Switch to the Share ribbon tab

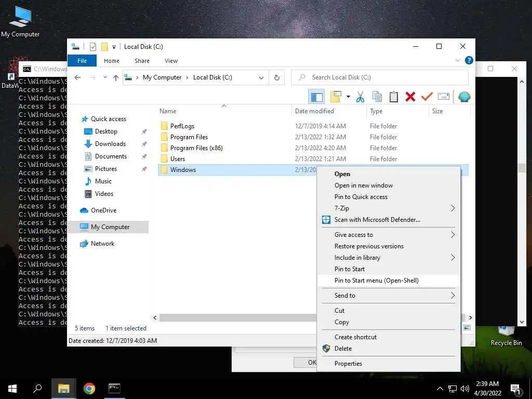pos(142,61)
